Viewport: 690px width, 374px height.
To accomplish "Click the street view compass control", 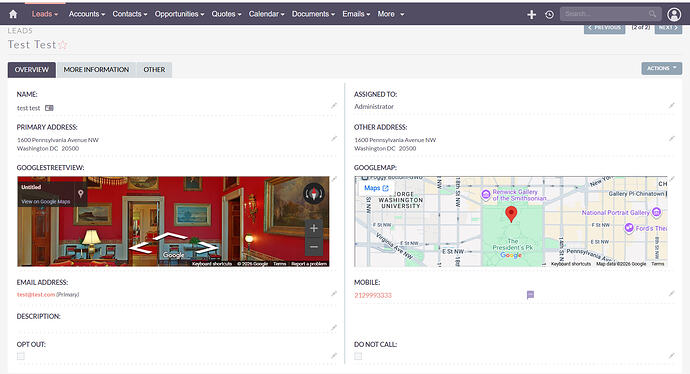I will [x=314, y=193].
